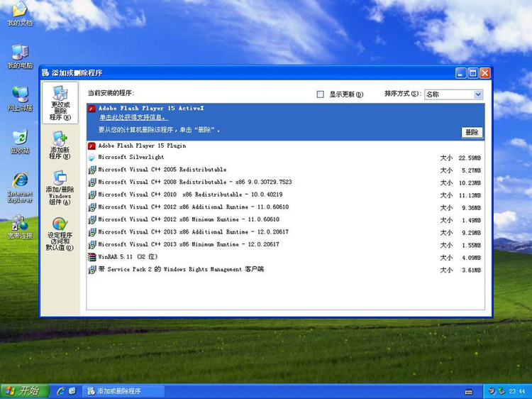Open the 开始 Start menu

tap(25, 391)
